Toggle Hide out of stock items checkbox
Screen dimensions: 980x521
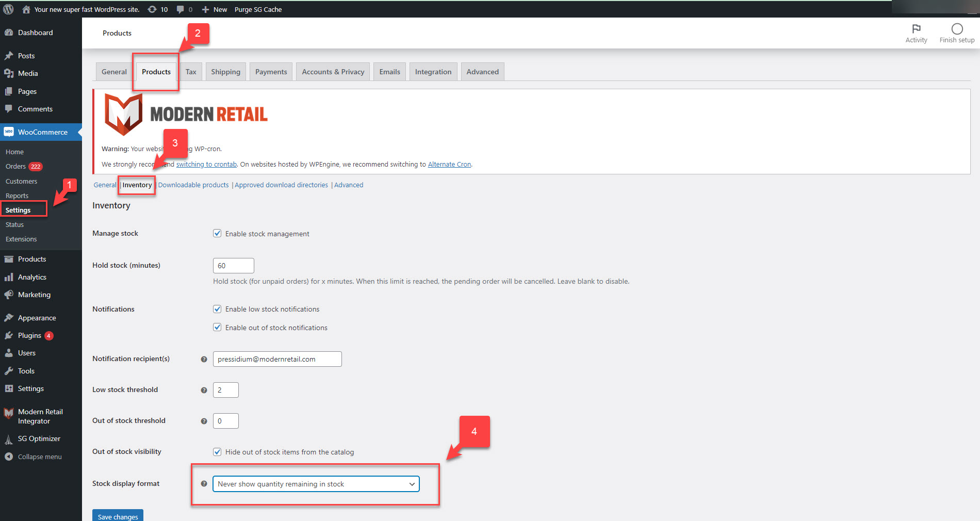[217, 452]
